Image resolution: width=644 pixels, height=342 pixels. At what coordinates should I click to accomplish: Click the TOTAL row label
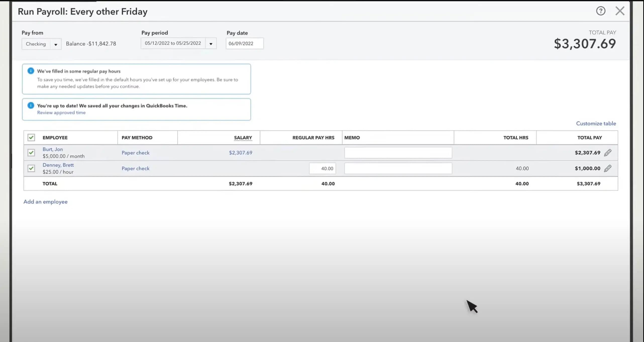point(50,184)
